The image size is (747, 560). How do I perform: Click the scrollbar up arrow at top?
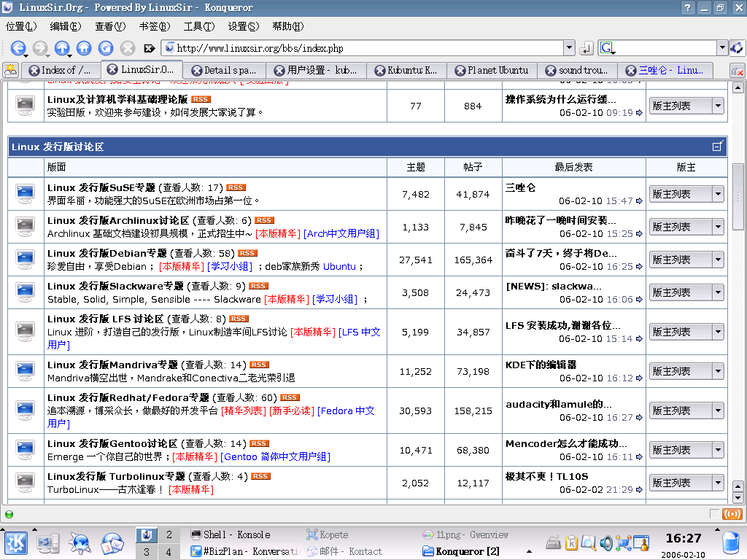click(x=738, y=87)
